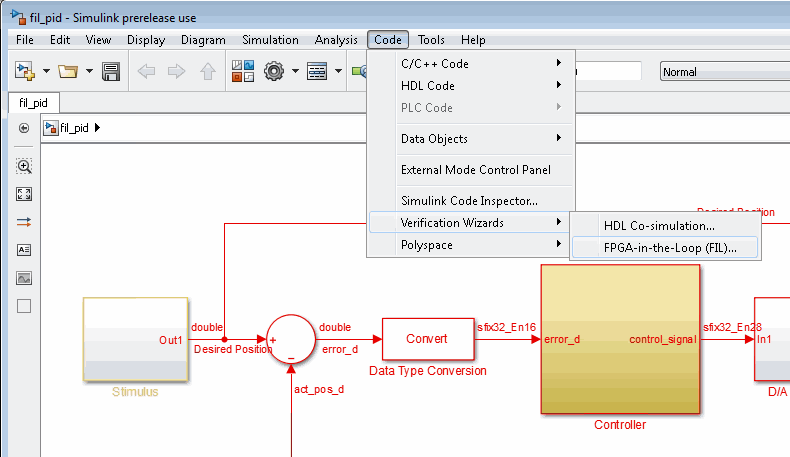
Task: Open the Model Explorer icon
Action: (317, 71)
